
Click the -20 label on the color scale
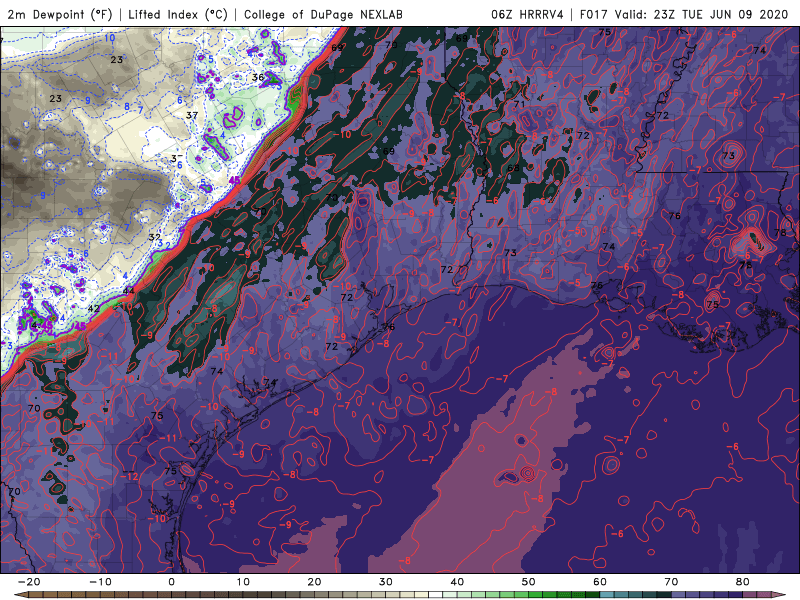29,582
